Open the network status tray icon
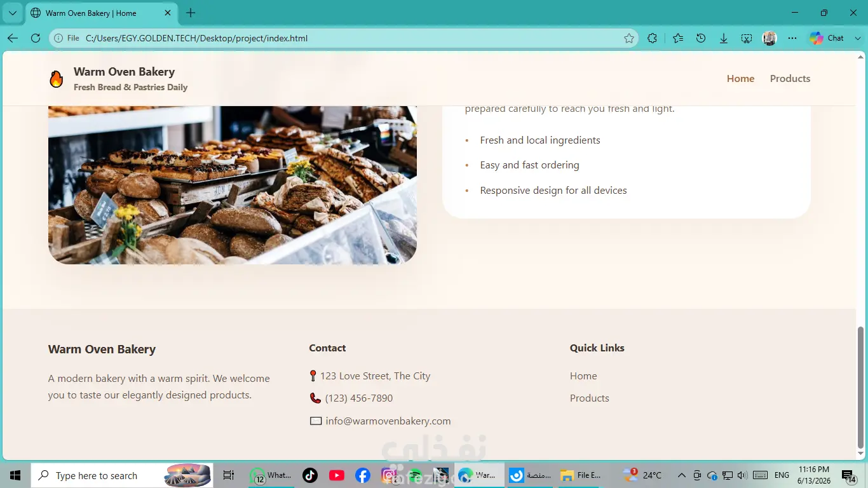This screenshot has width=868, height=488. (x=728, y=475)
